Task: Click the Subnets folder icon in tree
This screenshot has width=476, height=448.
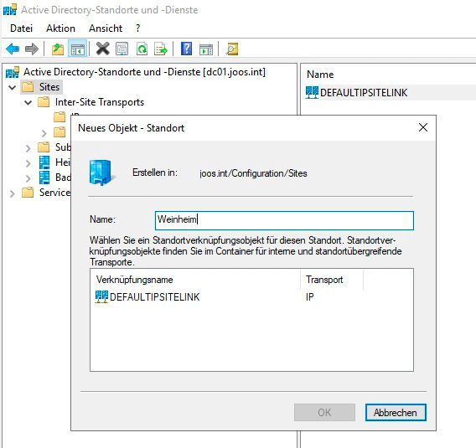Action: [x=44, y=147]
